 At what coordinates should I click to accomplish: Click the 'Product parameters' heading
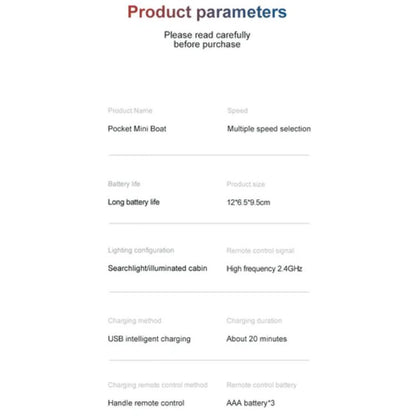click(207, 12)
